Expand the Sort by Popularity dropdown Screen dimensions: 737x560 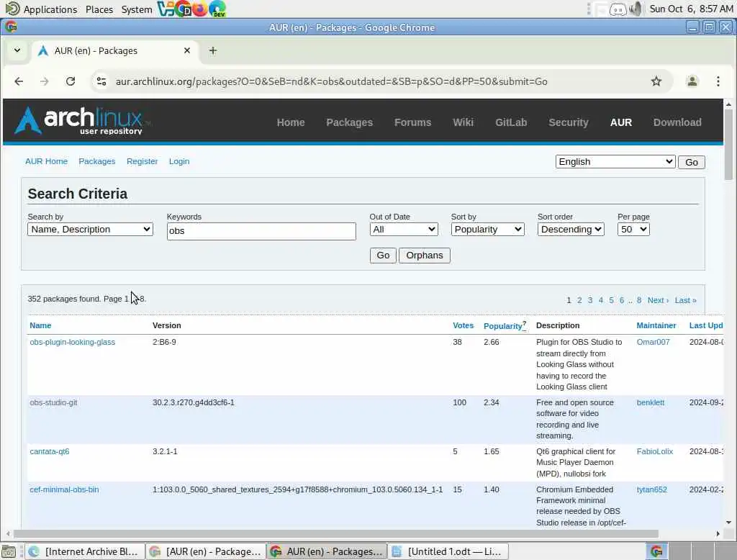pyautogui.click(x=487, y=230)
